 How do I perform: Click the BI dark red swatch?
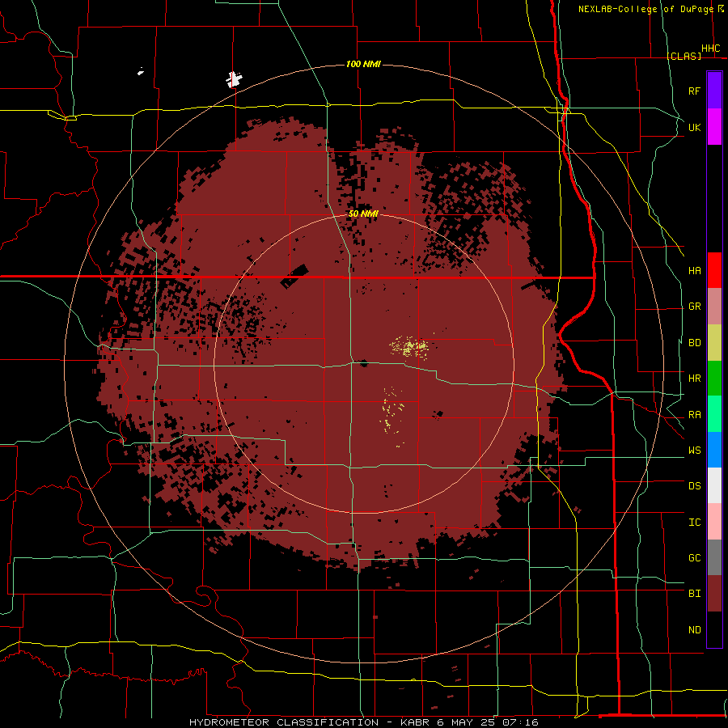[714, 594]
